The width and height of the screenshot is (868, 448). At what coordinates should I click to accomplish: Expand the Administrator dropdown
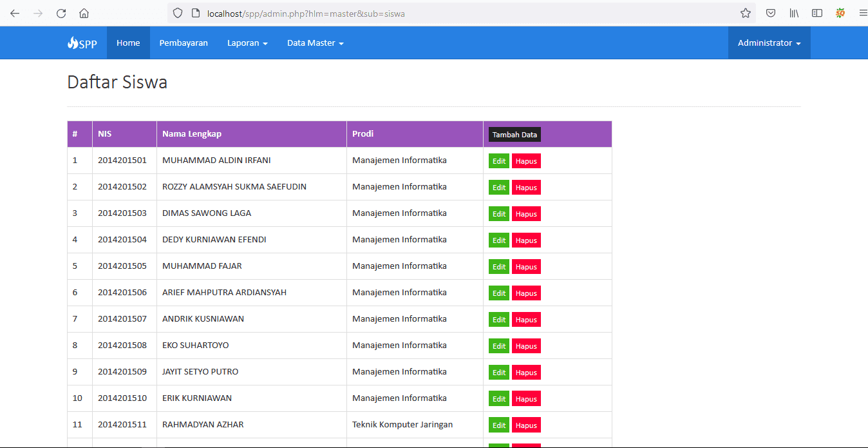click(769, 43)
